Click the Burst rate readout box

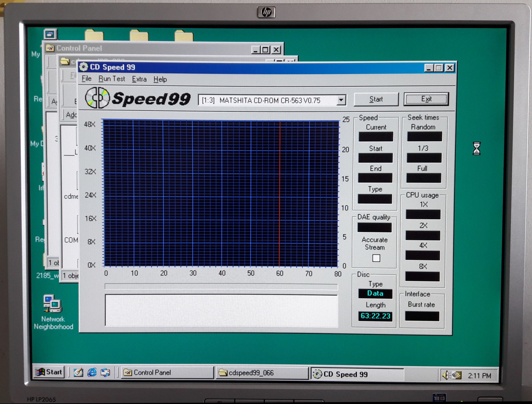point(422,316)
